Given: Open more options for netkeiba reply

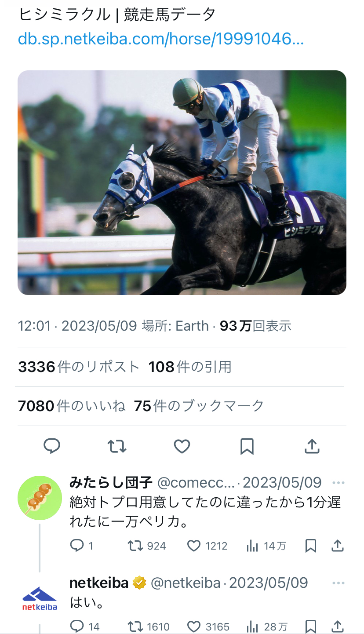Looking at the screenshot, I should click(x=339, y=583).
